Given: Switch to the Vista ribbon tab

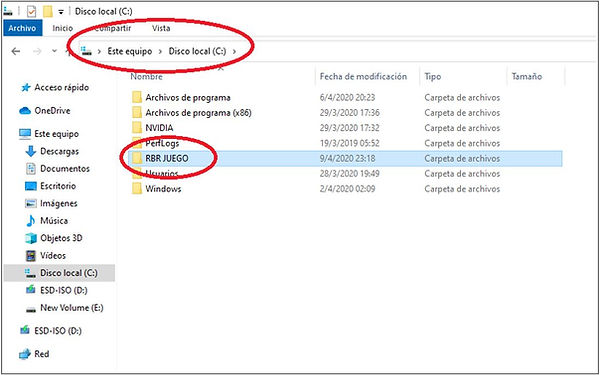Looking at the screenshot, I should [161, 28].
